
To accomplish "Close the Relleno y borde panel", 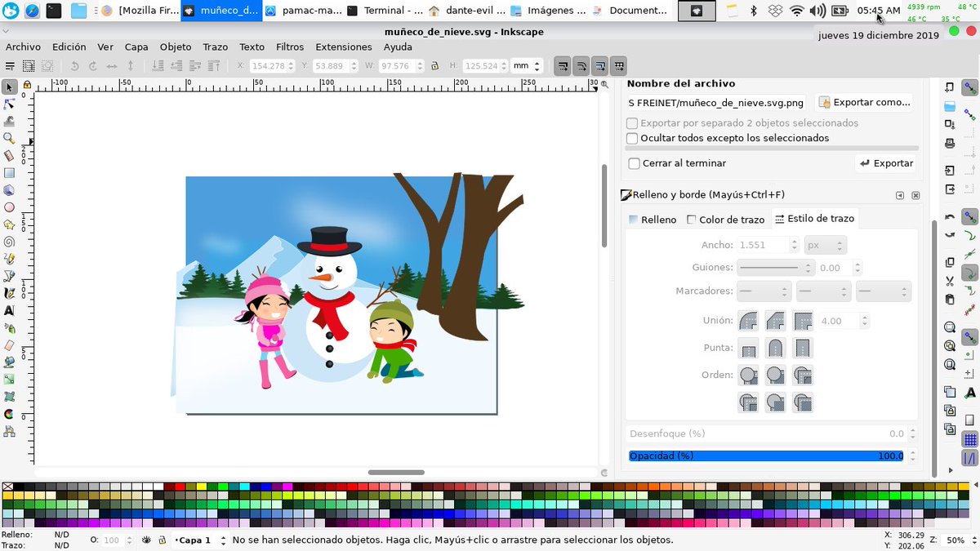I will point(915,196).
